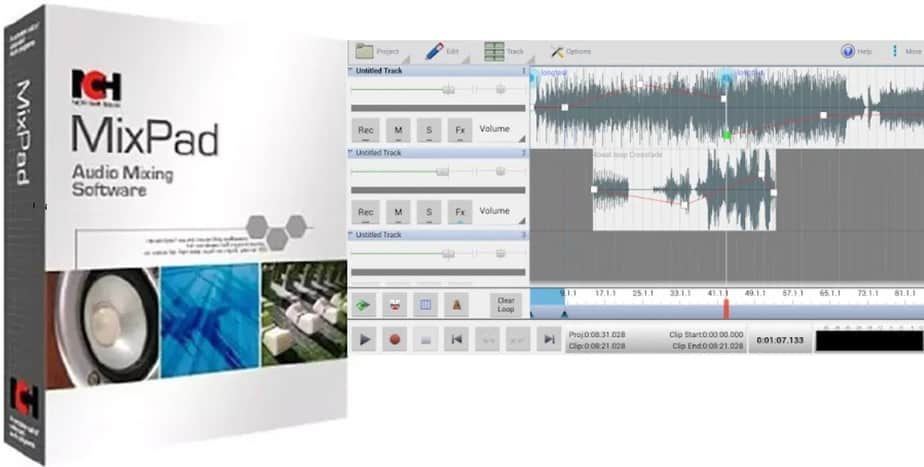
Task: Click the red playhead marker on ruler
Action: (x=727, y=309)
